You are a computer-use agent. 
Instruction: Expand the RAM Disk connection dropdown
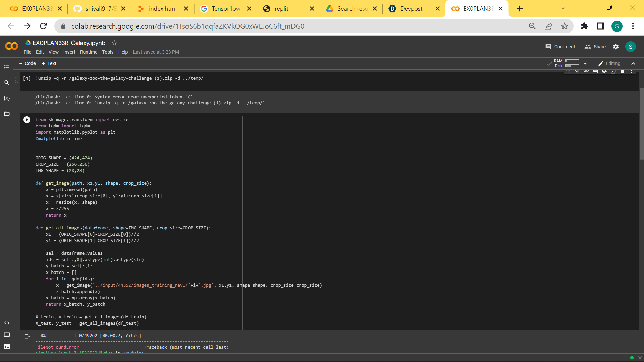coord(585,64)
